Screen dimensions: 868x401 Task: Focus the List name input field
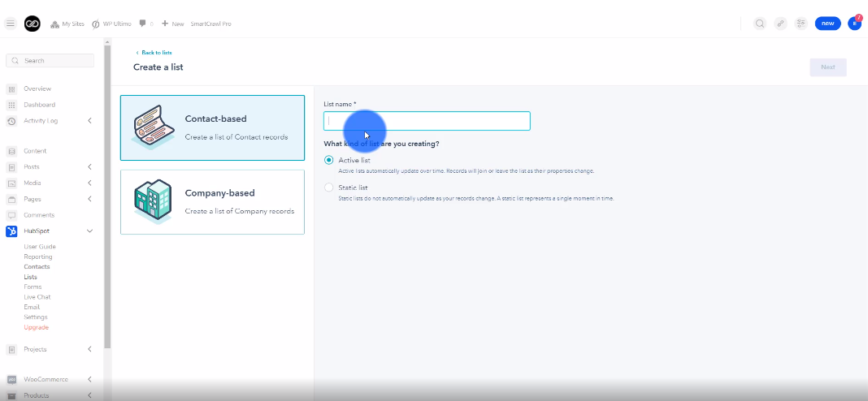point(427,121)
